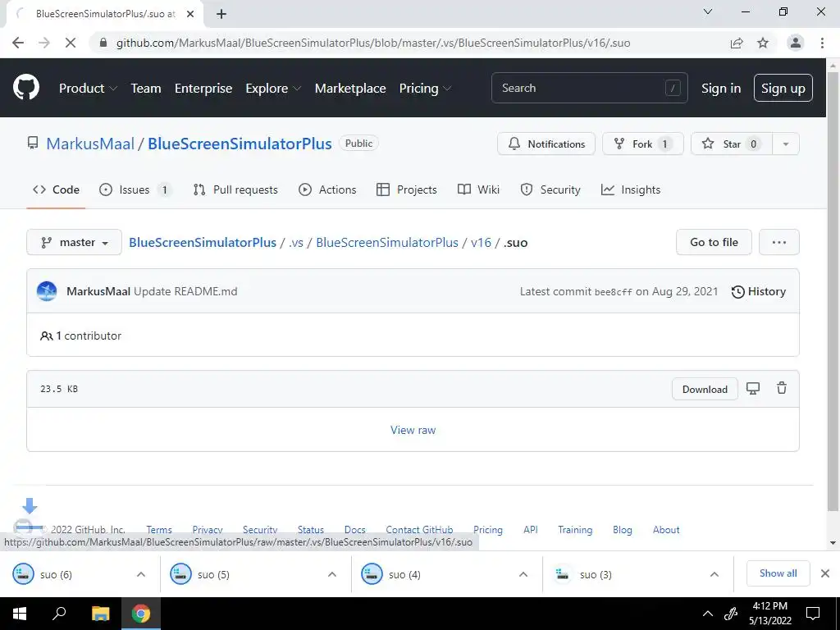Click the share page icon in address bar
This screenshot has width=840, height=630.
(x=737, y=43)
